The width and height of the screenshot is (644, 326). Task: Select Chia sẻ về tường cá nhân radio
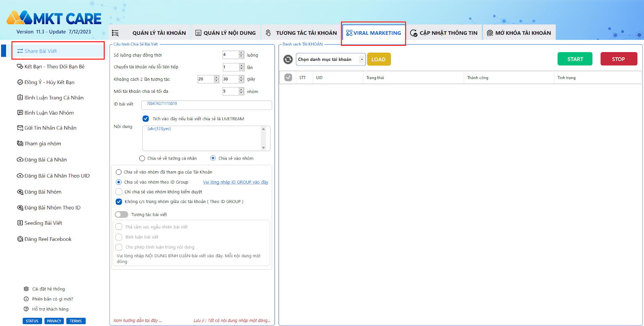[142, 158]
